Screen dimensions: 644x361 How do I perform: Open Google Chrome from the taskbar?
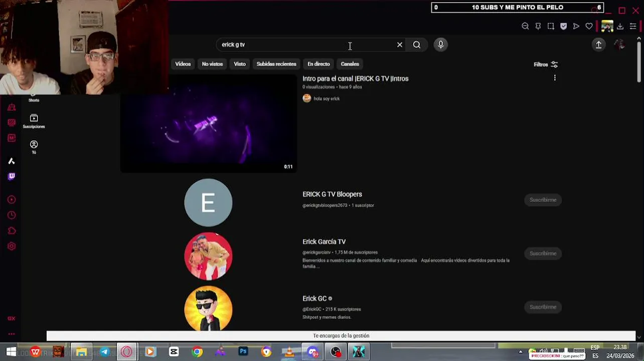tap(197, 352)
